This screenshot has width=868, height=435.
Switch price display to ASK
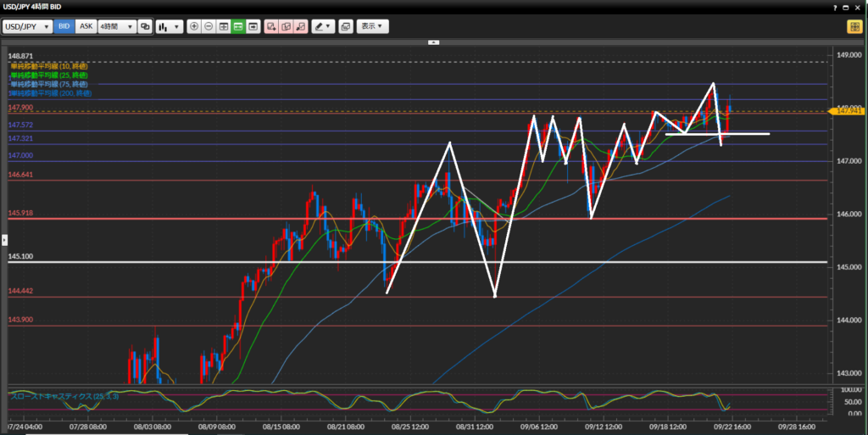86,26
